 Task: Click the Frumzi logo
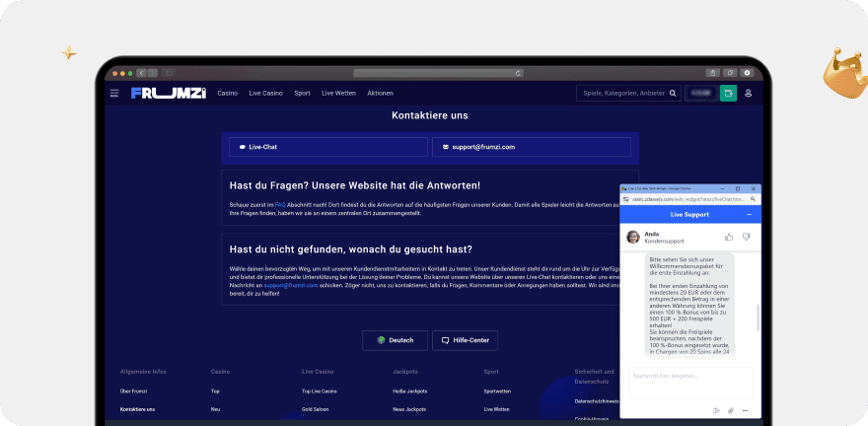(168, 93)
